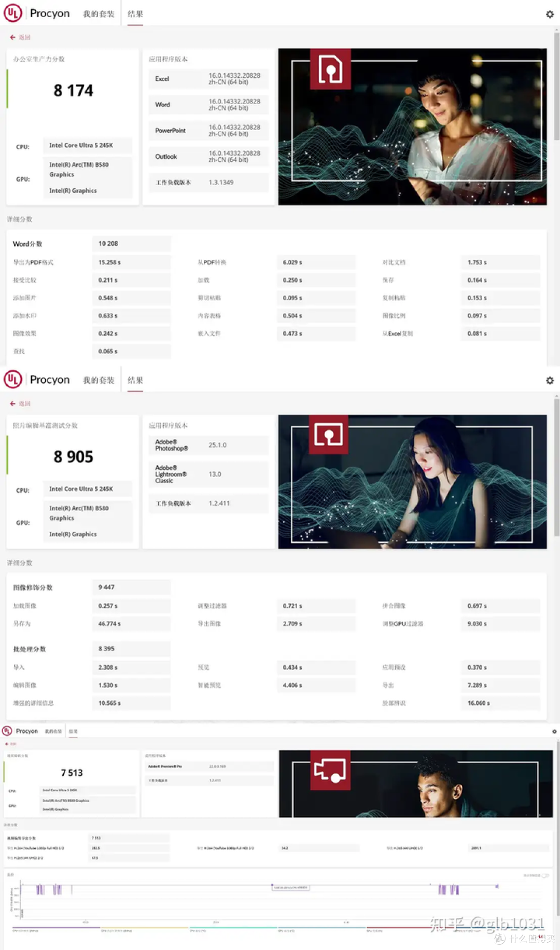Click Adobe Photoshop version 25.1.0 row
Image resolution: width=560 pixels, height=950 pixels.
coord(208,445)
